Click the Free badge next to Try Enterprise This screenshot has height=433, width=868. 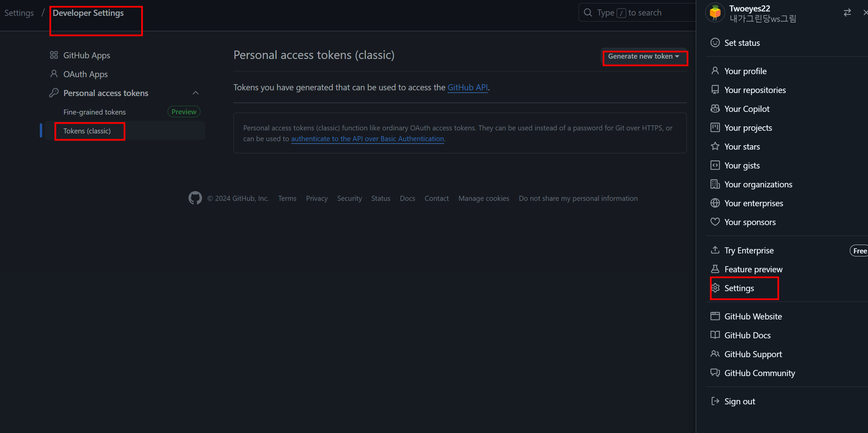[859, 251]
